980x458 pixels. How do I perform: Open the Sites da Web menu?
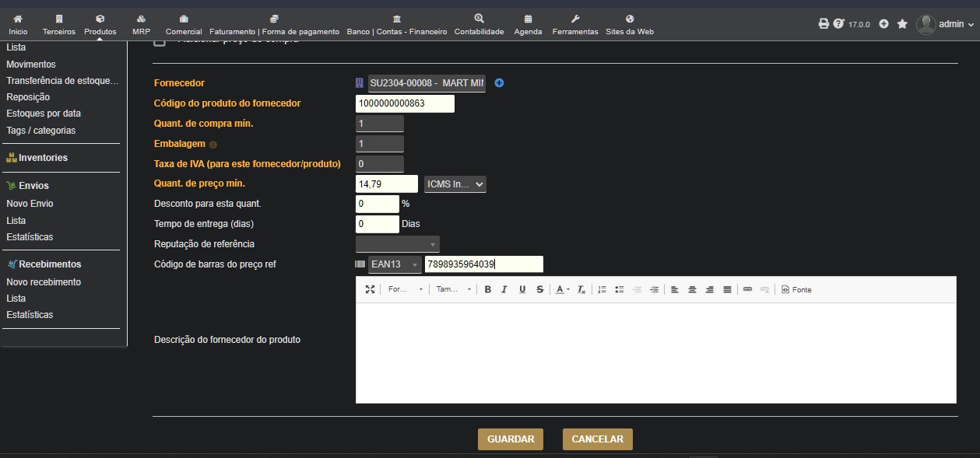point(630,25)
